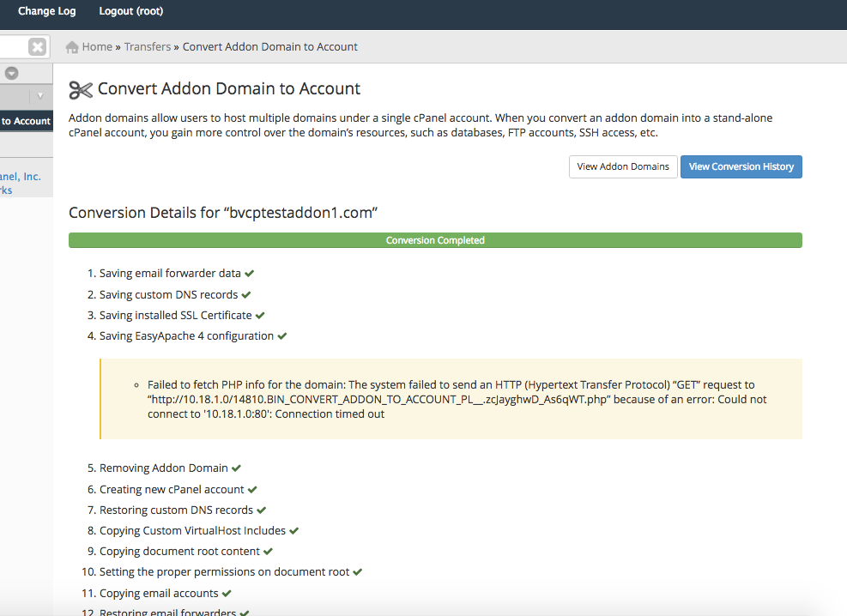This screenshot has width=847, height=616.
Task: Click the checkmark next to Saving installed SSL Certificate
Action: 260,316
